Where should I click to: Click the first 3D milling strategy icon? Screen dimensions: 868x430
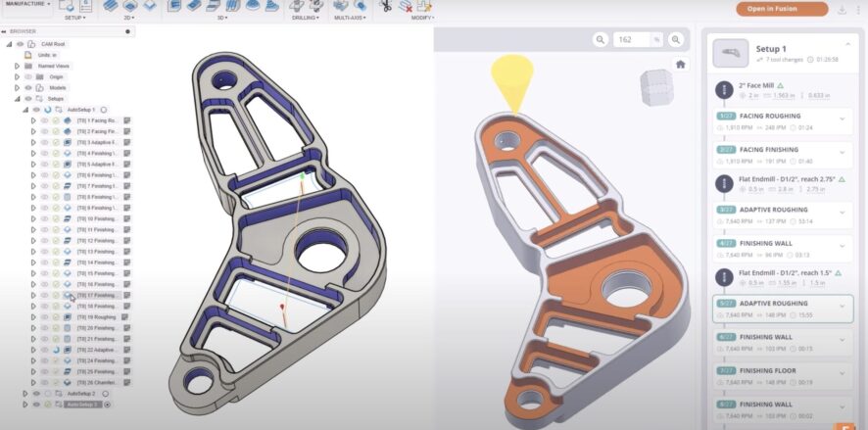174,6
